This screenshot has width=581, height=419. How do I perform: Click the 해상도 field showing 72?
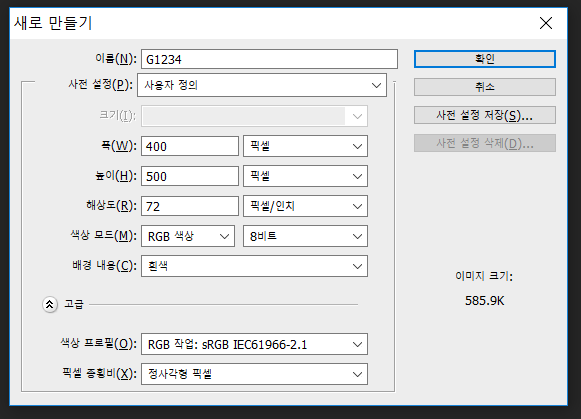pos(190,206)
